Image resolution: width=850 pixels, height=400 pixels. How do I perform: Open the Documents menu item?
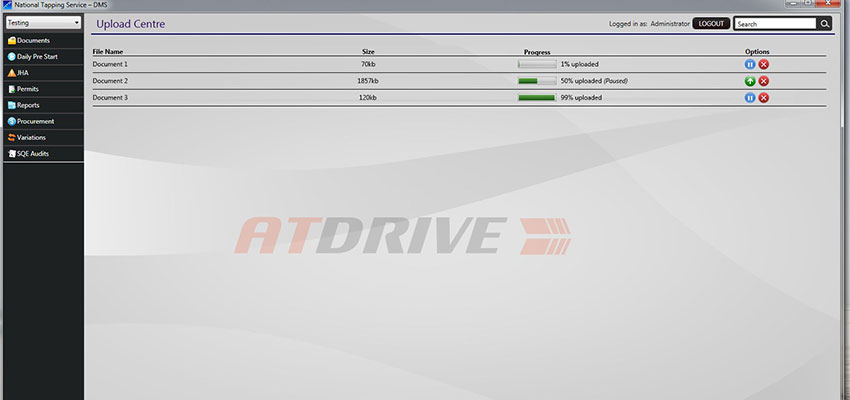[43, 41]
